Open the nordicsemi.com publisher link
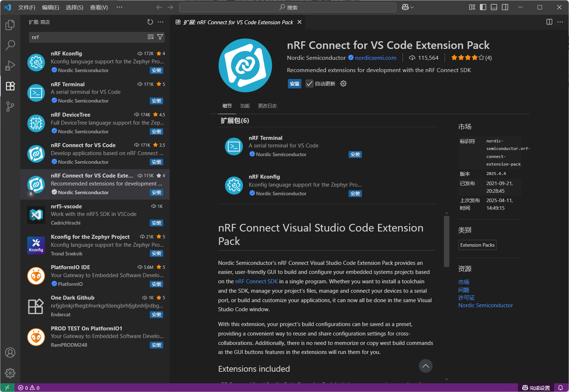 point(375,58)
